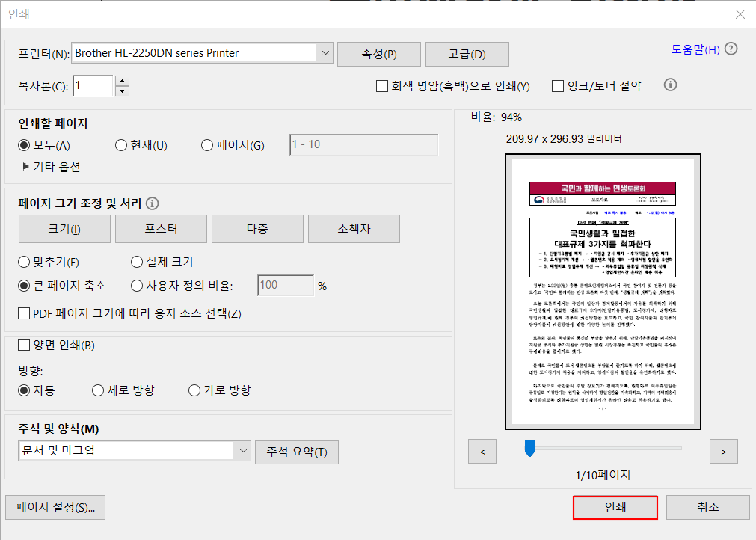756x540 pixels.
Task: Enable 회색 명암(흑백)으로 인쇄 checkbox
Action: pyautogui.click(x=381, y=85)
